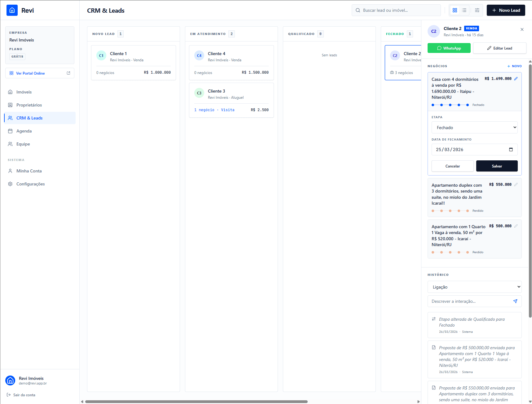Go to Agenda in sidebar

coord(24,131)
